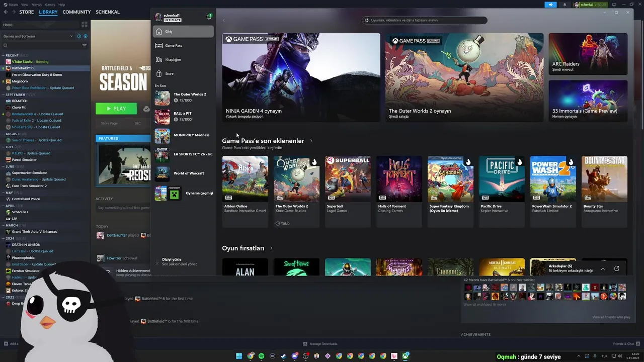
Task: Click Xbox search field
Action: [425, 20]
